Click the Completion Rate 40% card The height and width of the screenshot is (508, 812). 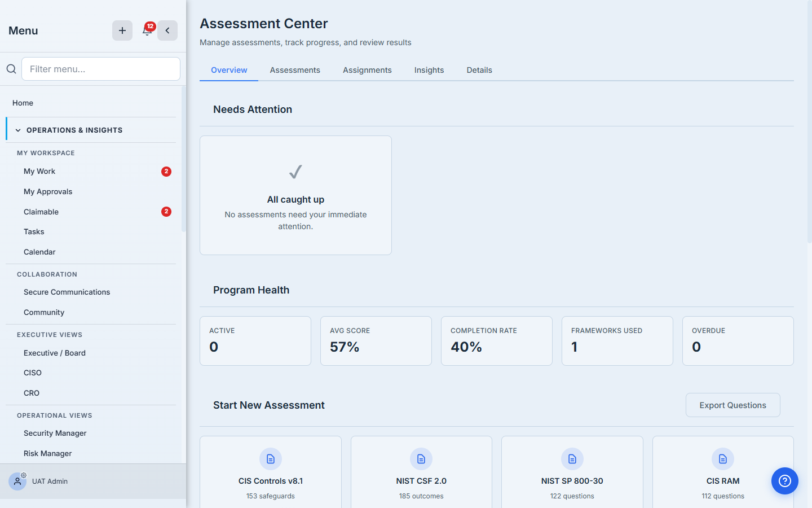(x=497, y=341)
